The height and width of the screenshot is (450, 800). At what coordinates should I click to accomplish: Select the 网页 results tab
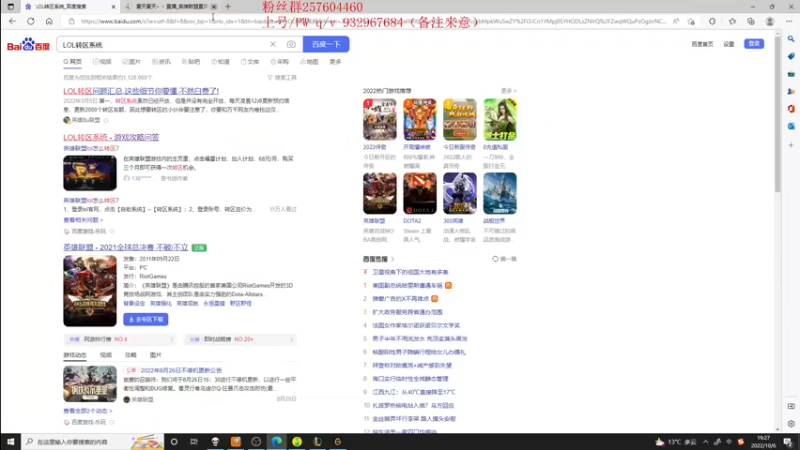point(72,62)
